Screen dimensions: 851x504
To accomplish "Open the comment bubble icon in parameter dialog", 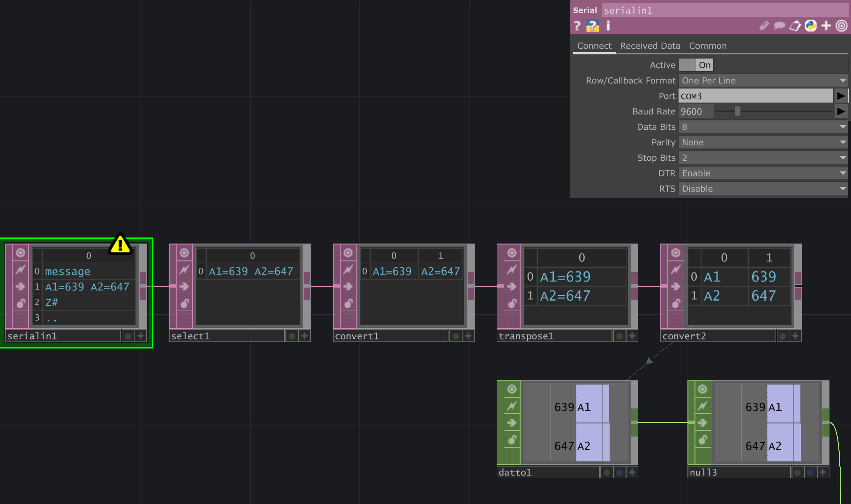I will (779, 26).
